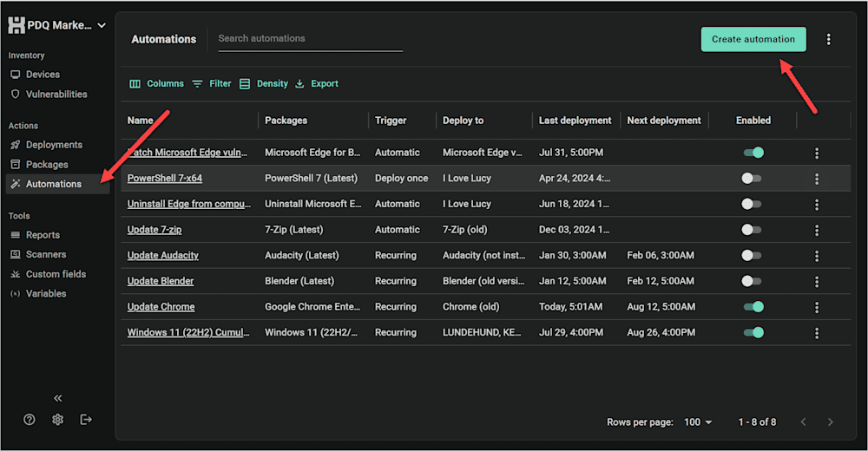Click 'Google Chrome Ente...' package cell
868x451 pixels.
coord(312,306)
